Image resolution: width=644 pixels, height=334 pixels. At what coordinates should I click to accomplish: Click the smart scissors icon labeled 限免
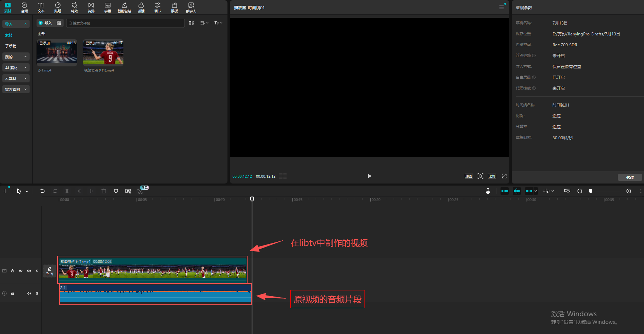click(141, 191)
